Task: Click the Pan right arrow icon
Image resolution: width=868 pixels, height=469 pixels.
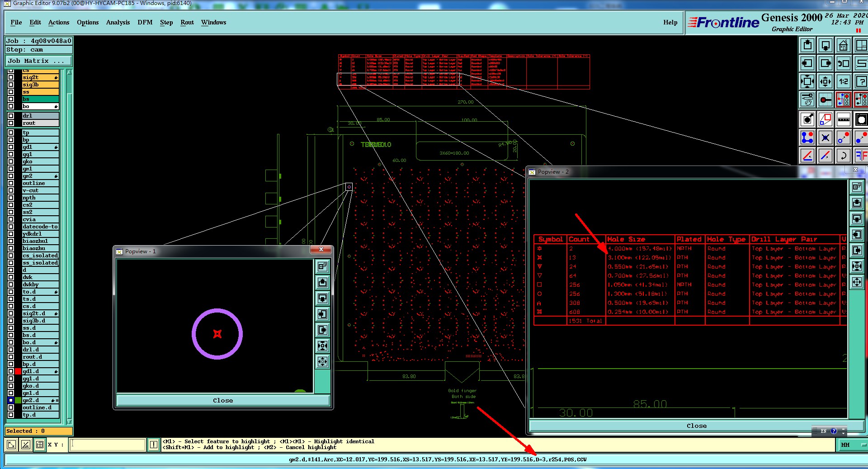Action: point(826,63)
